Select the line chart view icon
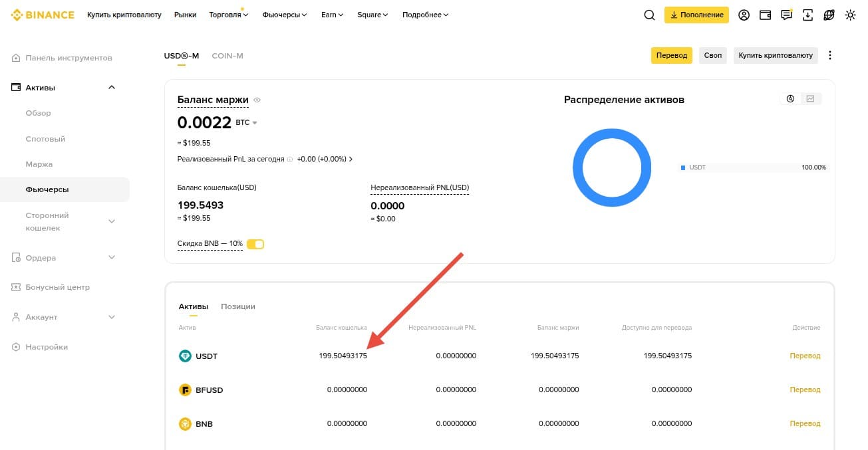The image size is (868, 450). pyautogui.click(x=810, y=98)
